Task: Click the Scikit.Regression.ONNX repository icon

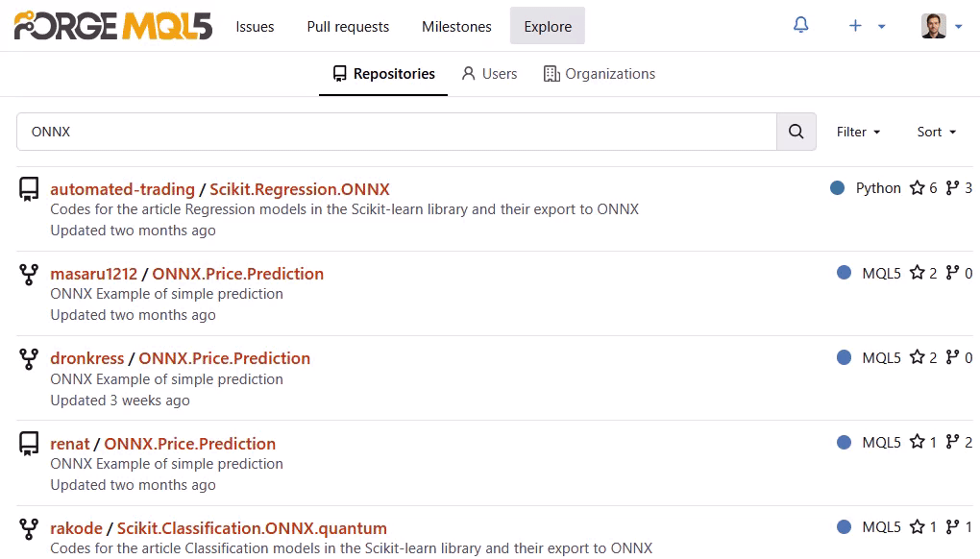Action: tap(29, 189)
